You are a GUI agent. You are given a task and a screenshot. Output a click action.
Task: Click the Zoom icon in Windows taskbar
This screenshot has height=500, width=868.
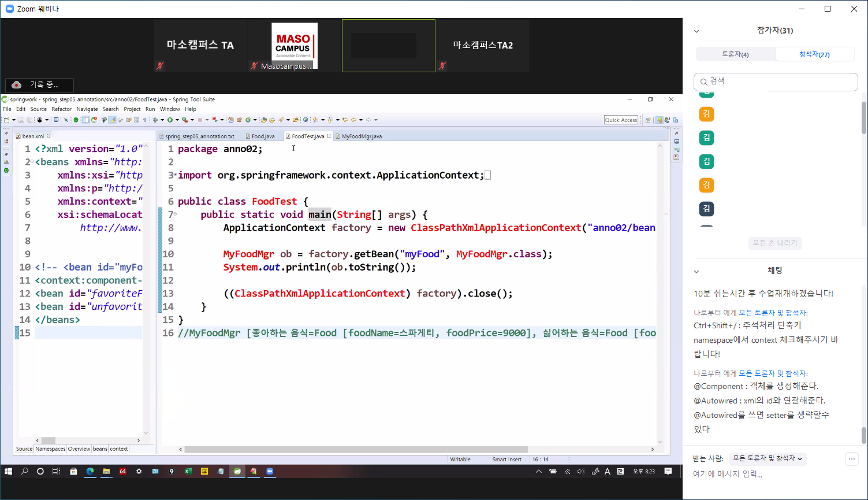click(x=269, y=472)
